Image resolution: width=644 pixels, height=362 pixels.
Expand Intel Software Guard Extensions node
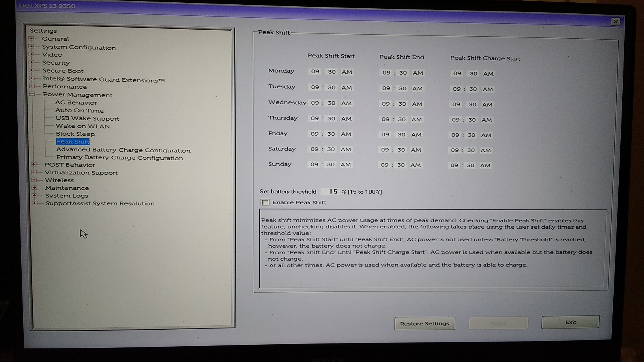point(32,78)
